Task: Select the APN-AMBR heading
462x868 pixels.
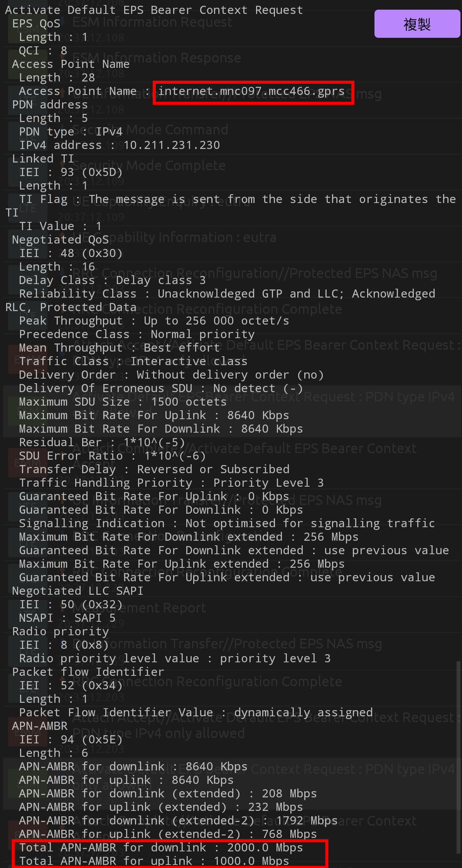Action: pyautogui.click(x=40, y=726)
